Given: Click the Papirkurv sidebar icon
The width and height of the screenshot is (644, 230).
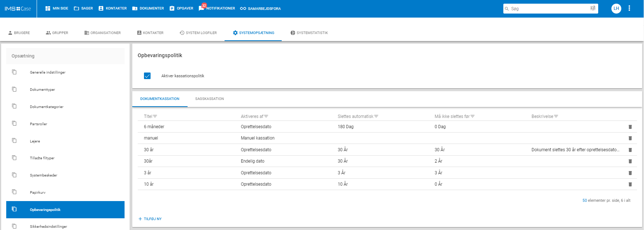Looking at the screenshot, I should coord(14,192).
